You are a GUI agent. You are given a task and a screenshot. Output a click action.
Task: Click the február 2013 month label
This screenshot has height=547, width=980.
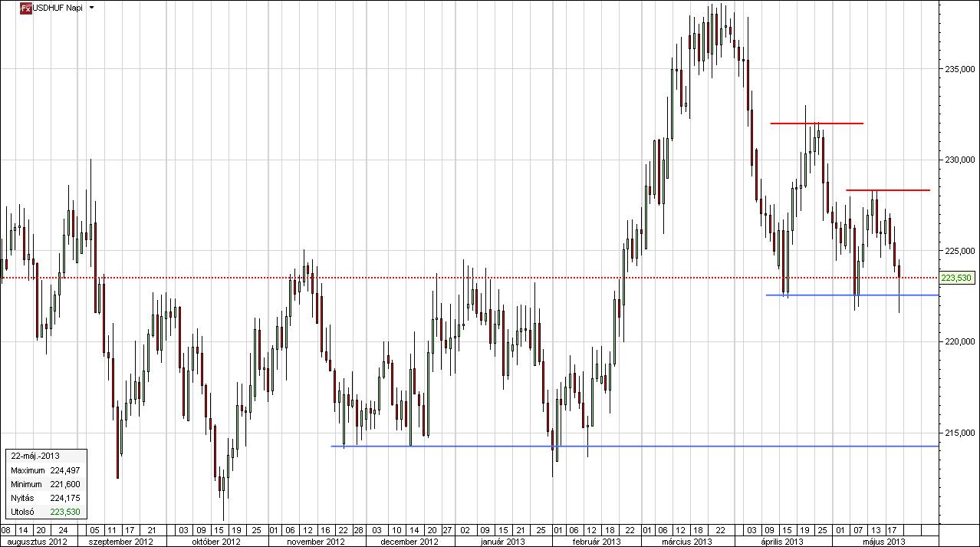[x=597, y=541]
